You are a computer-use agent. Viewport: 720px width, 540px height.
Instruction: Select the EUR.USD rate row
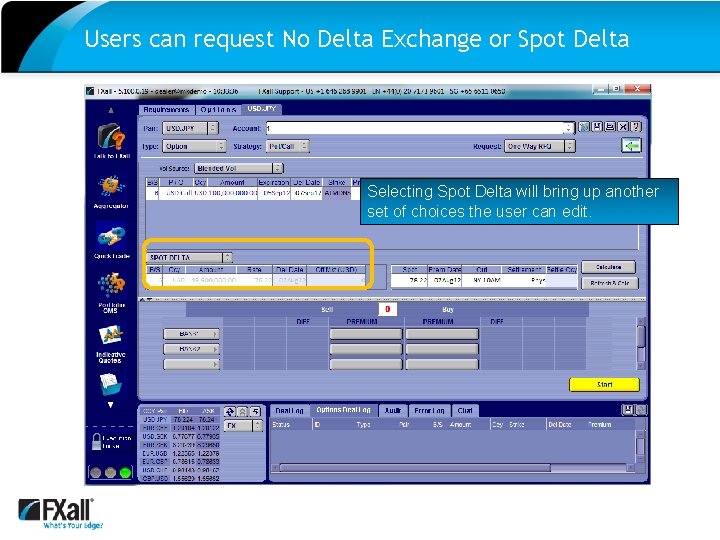tap(180, 453)
